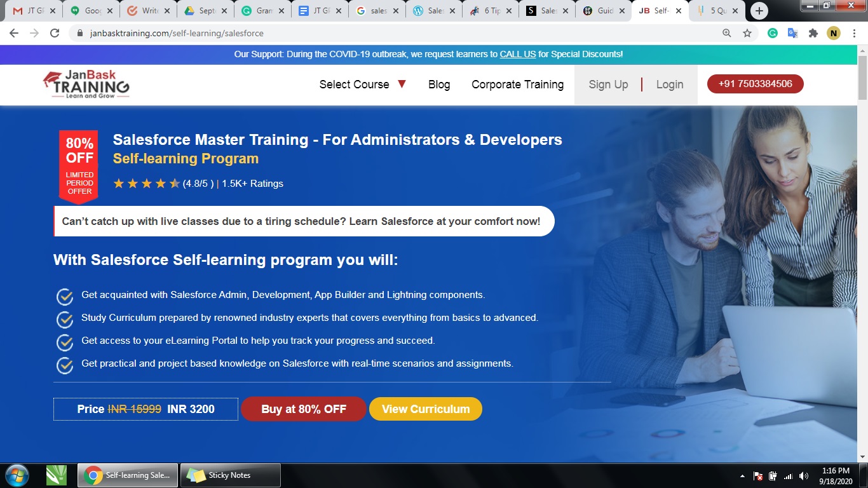Viewport: 868px width, 488px height.
Task: Close the WordPress Sales tab
Action: tap(452, 11)
